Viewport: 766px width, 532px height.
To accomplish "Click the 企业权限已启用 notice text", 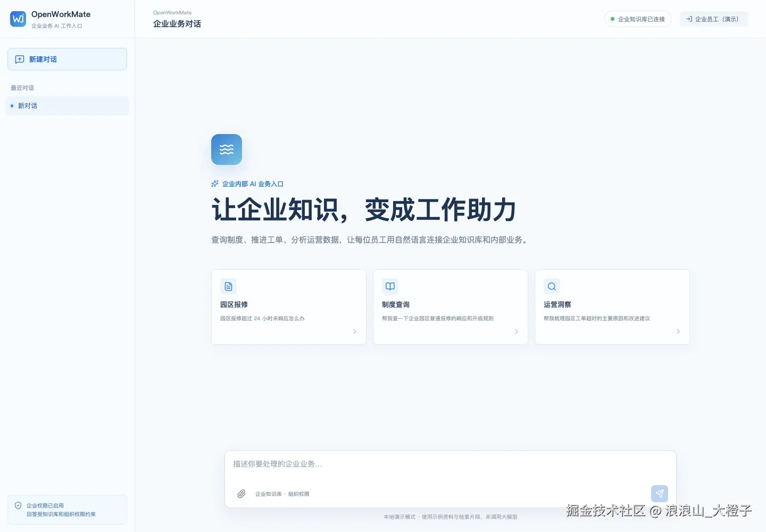I will (45, 506).
